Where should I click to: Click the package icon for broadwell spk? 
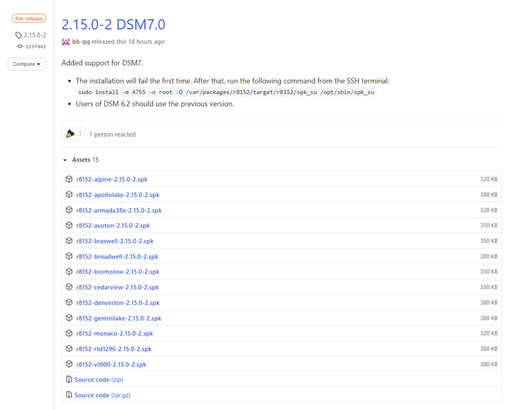tap(69, 256)
